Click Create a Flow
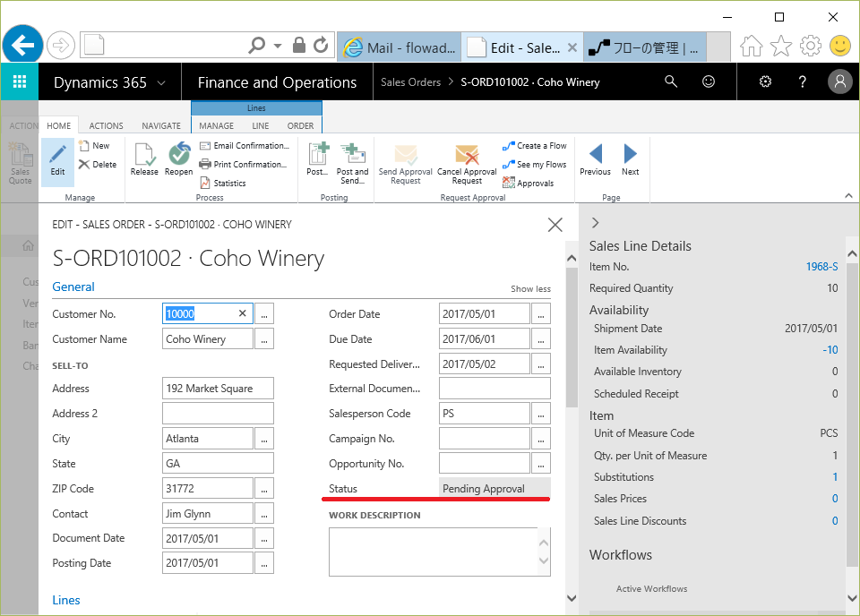Viewport: 860px width, 616px height. coord(535,146)
